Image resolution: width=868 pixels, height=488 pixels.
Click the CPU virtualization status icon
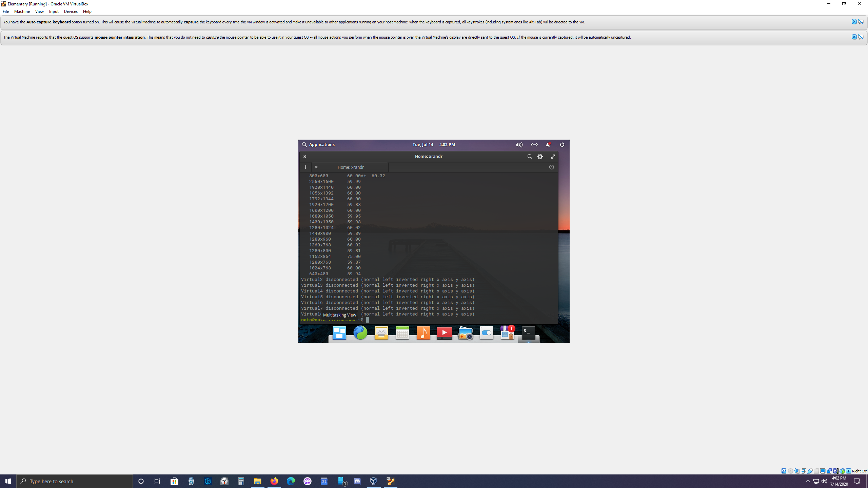(835, 471)
